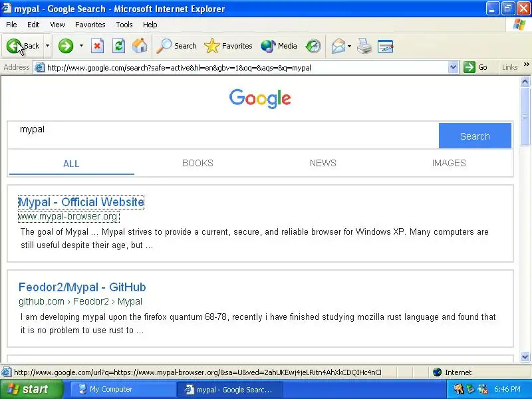
Task: Go back using the Back arrow icon
Action: 13,46
